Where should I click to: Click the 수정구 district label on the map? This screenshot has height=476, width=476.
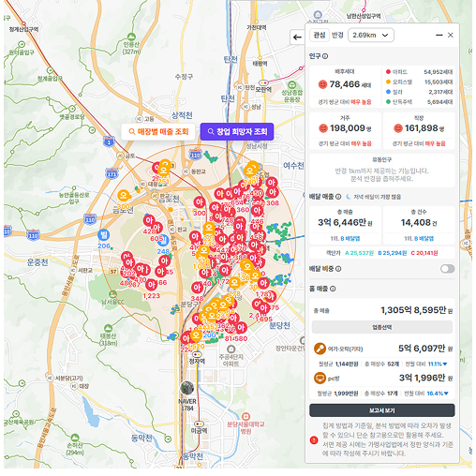pyautogui.click(x=184, y=77)
